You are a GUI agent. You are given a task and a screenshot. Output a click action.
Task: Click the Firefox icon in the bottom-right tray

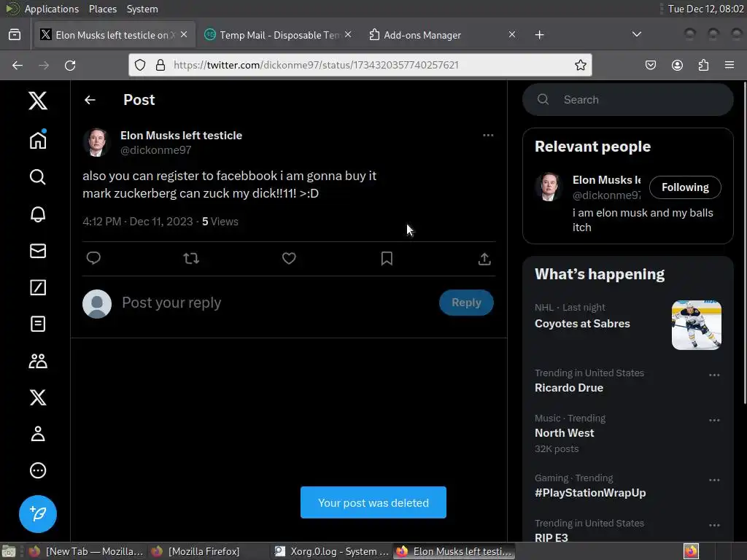pos(690,551)
